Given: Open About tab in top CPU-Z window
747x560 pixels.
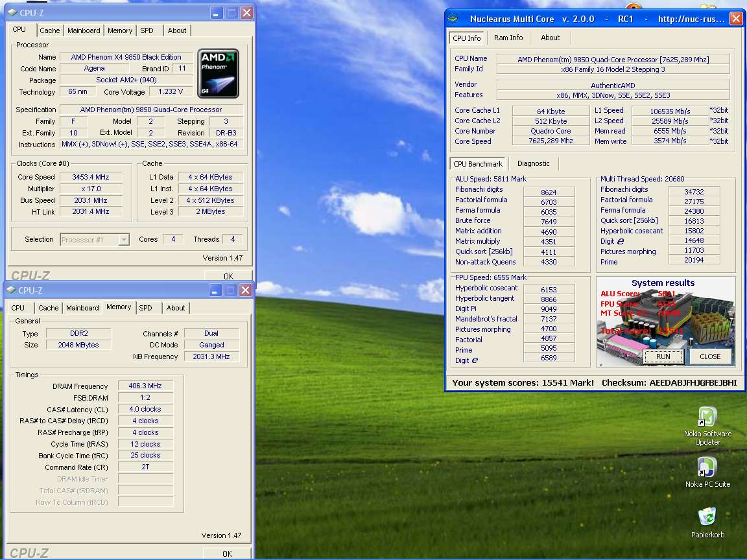Looking at the screenshot, I should point(177,30).
